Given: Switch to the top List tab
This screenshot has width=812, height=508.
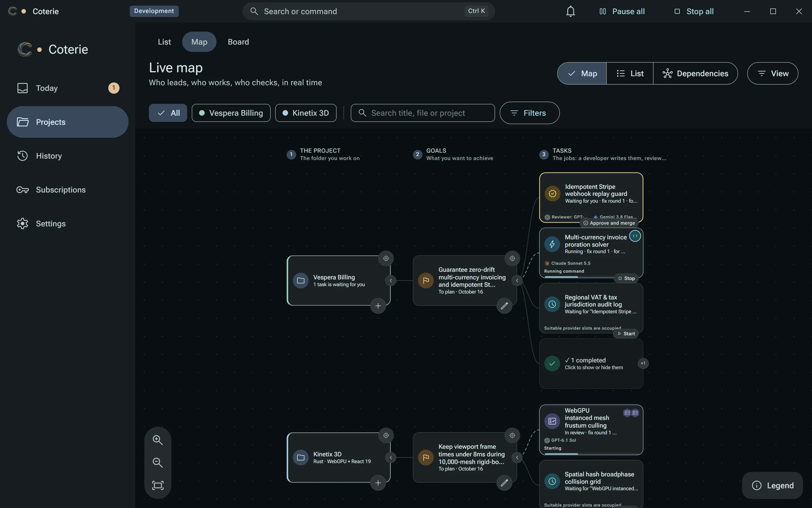Looking at the screenshot, I should [x=164, y=42].
